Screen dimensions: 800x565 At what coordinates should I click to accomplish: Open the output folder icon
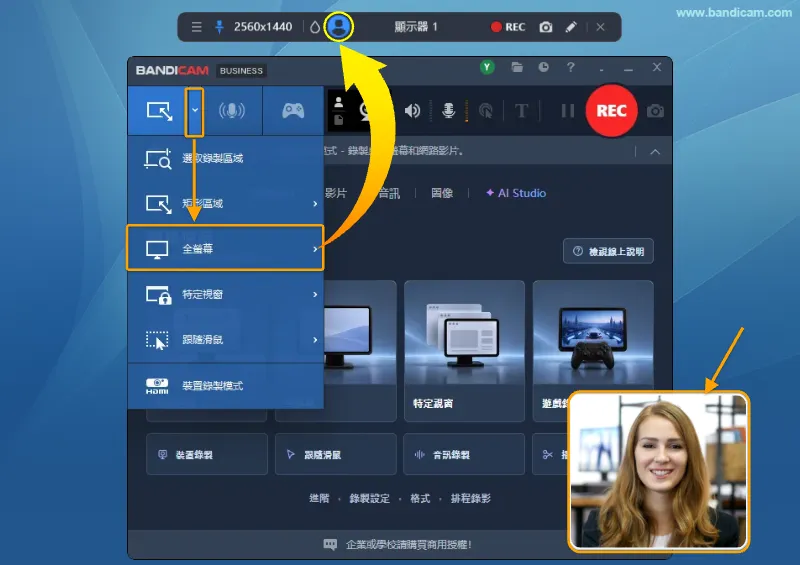click(517, 67)
